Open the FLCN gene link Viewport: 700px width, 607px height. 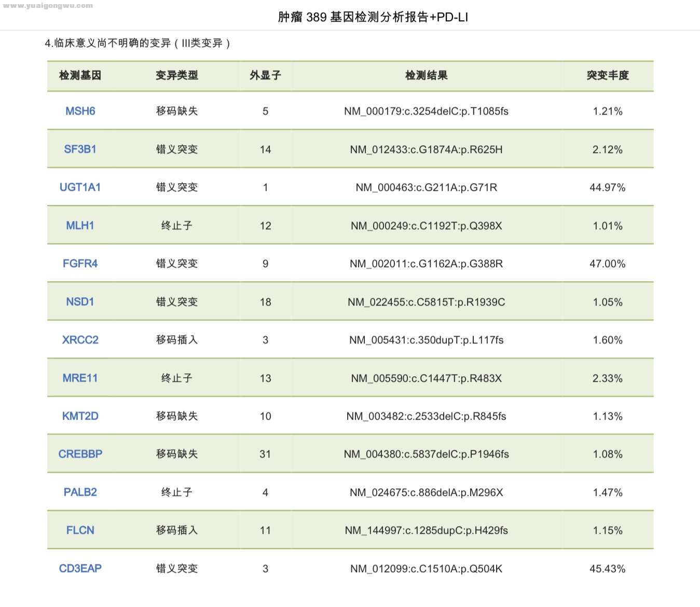click(x=80, y=530)
